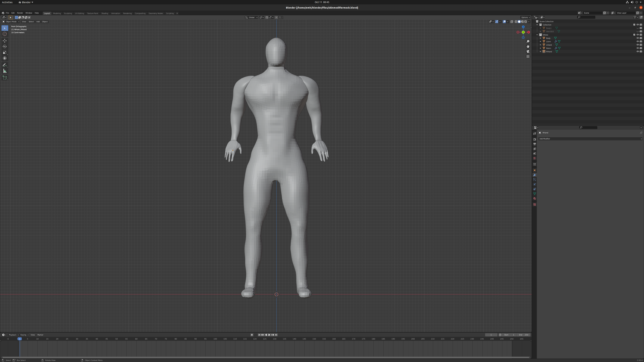Click the zoom magnifier viewport icon
The width and height of the screenshot is (644, 362).
pyautogui.click(x=528, y=41)
